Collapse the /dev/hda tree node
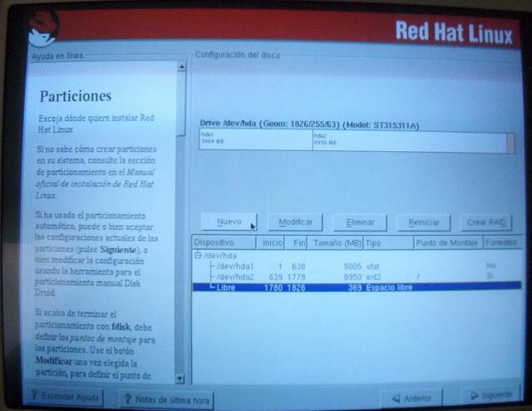The image size is (532, 411). [197, 255]
